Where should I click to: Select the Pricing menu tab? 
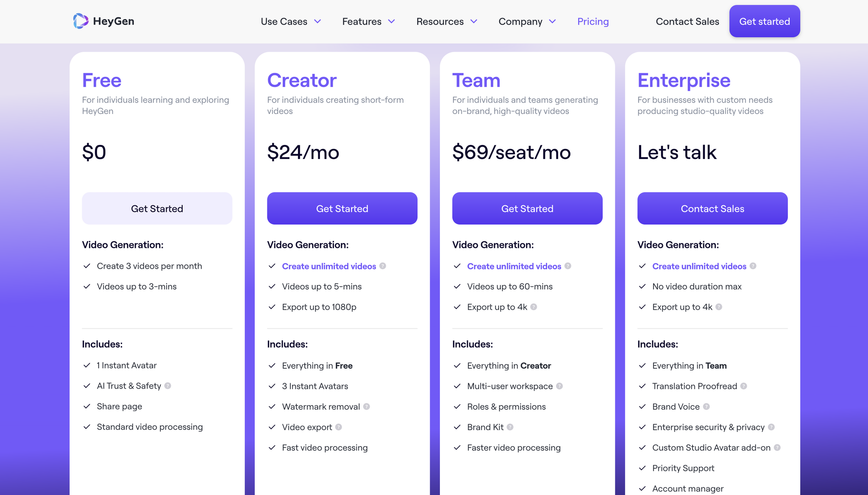(x=593, y=22)
